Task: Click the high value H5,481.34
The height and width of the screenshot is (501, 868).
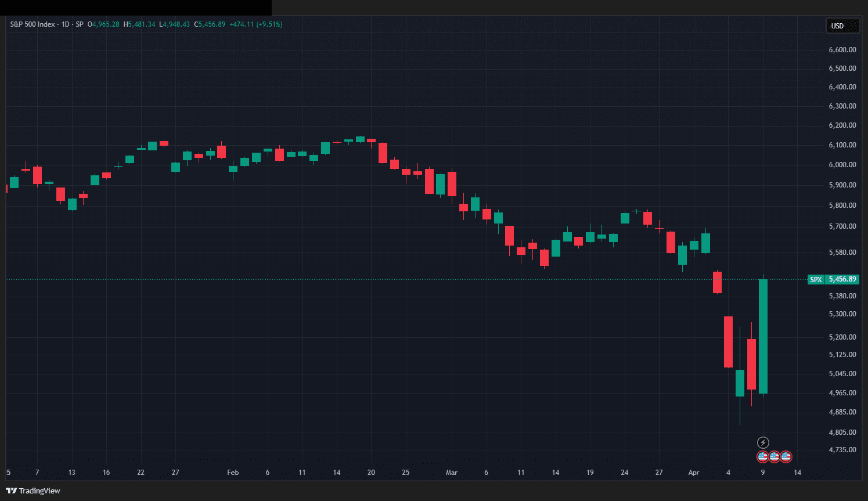Action: (139, 24)
